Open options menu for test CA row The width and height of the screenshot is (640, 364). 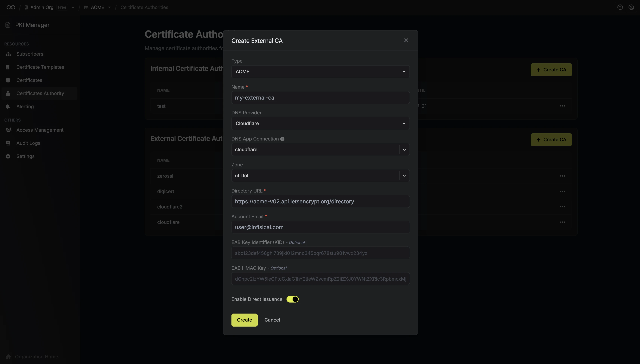tap(562, 106)
